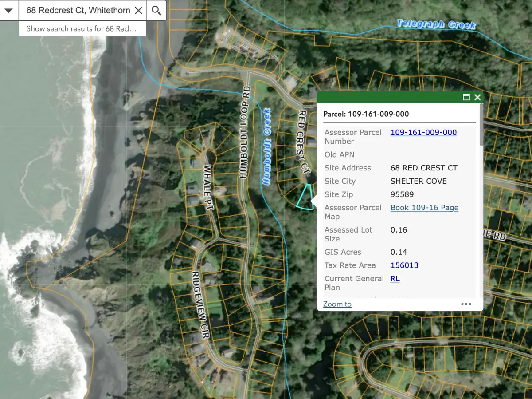Open the popup's three-dot actions menu
Screen dimensions: 532x399
click(x=466, y=304)
